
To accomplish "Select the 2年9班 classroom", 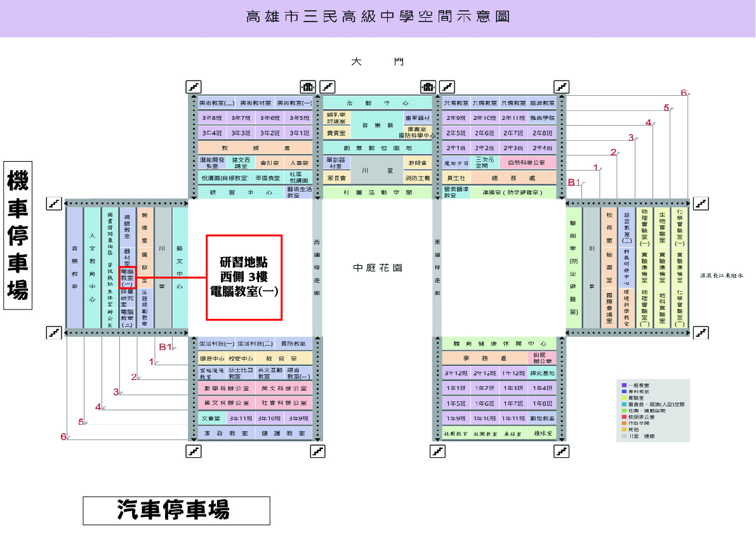I will point(456,118).
